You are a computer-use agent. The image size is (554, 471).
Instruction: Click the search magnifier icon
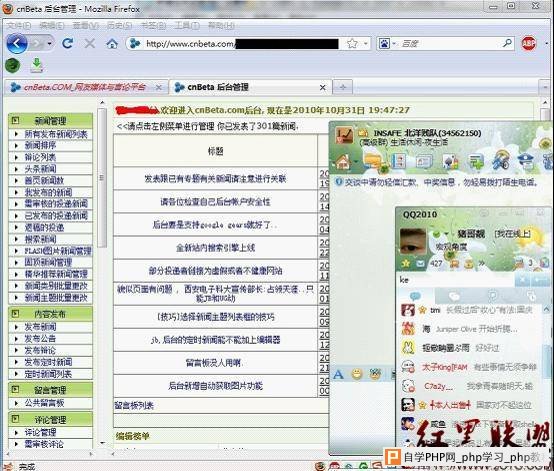pos(507,43)
